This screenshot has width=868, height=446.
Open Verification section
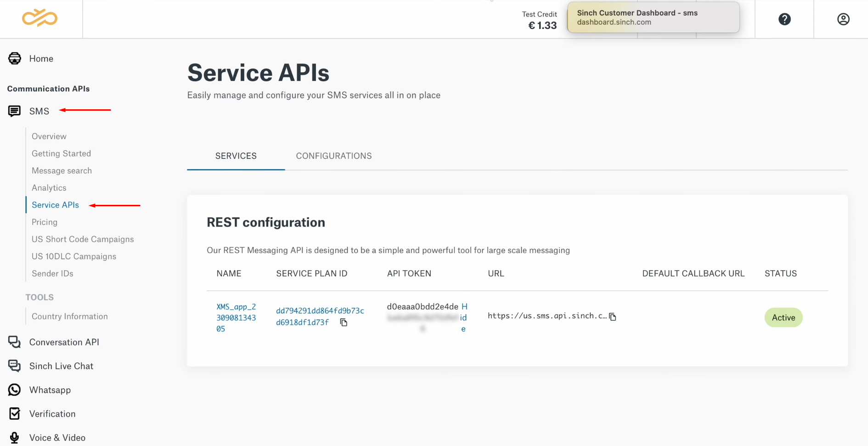[52, 413]
